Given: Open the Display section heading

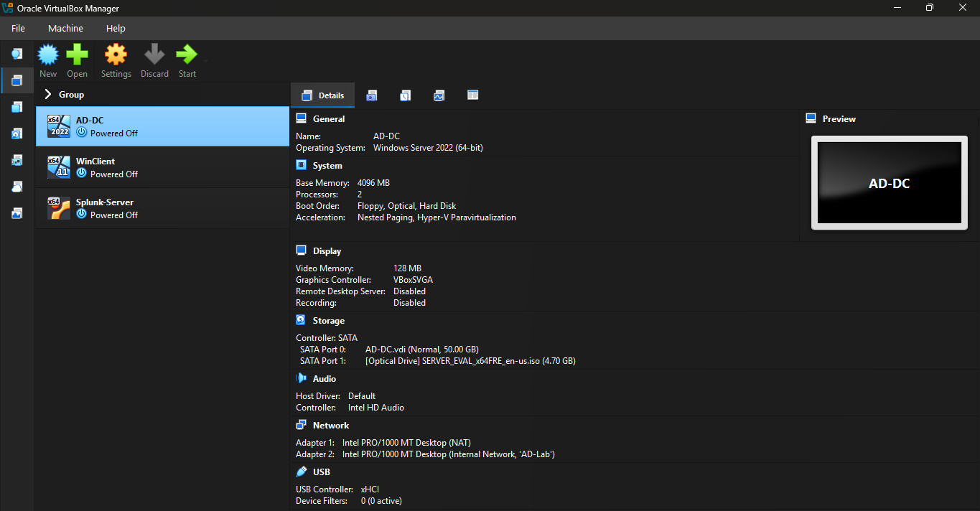Looking at the screenshot, I should 327,251.
